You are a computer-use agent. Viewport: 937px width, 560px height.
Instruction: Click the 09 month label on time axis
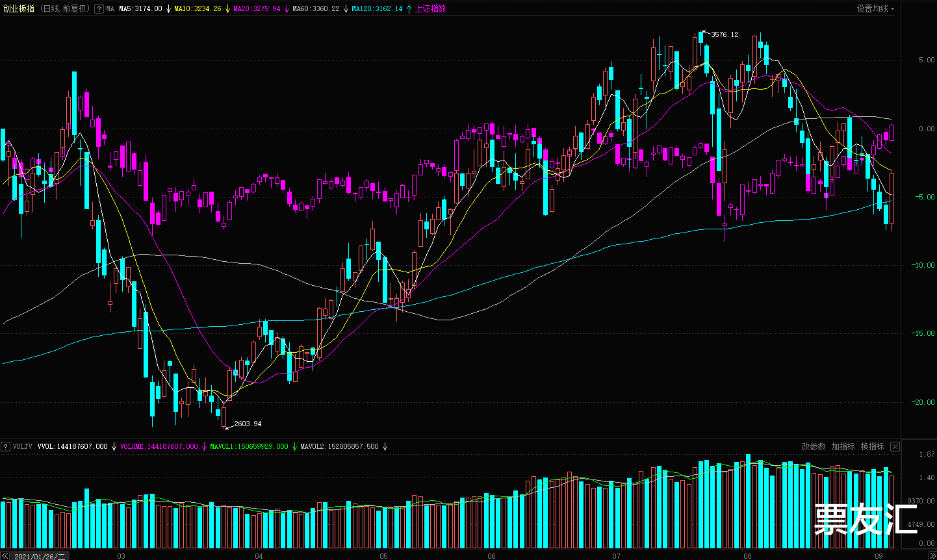point(879,556)
